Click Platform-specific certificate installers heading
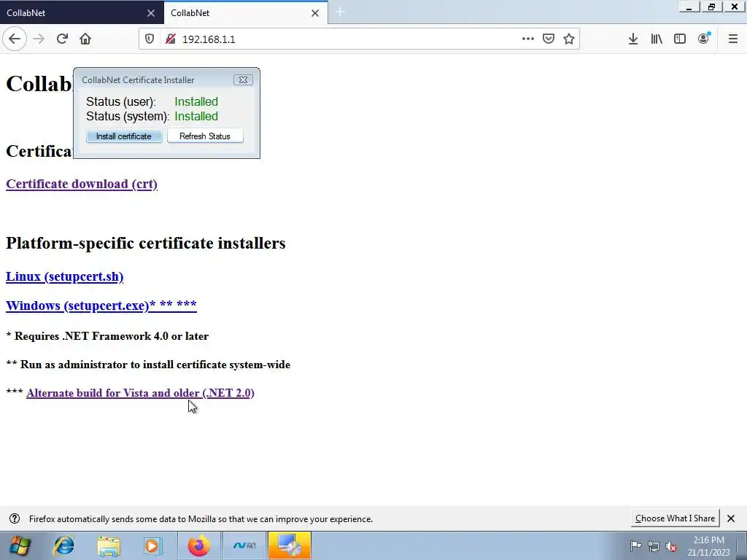The image size is (747, 560). coord(146,243)
